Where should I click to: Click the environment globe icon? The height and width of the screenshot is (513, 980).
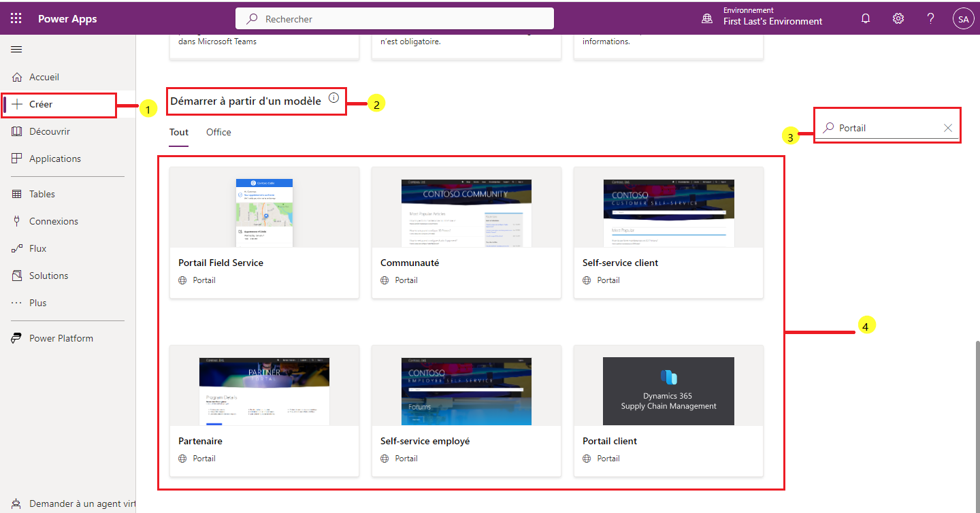[x=707, y=19]
